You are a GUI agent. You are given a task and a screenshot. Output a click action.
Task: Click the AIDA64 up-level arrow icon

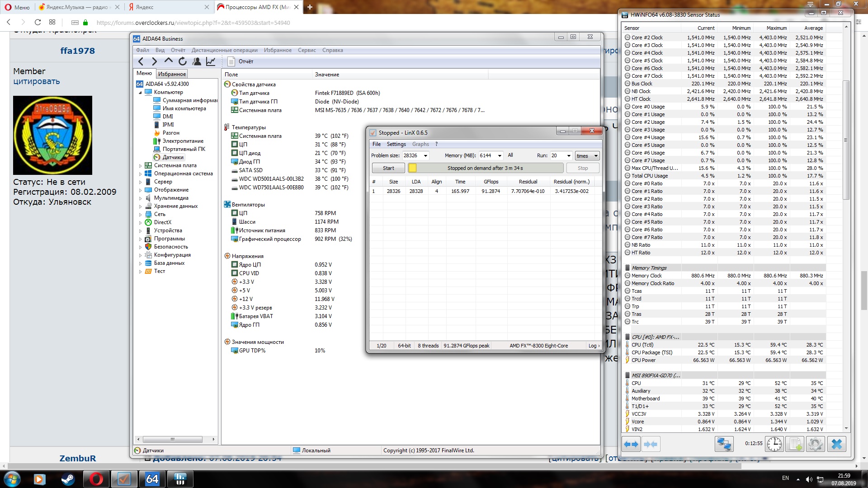click(x=169, y=61)
